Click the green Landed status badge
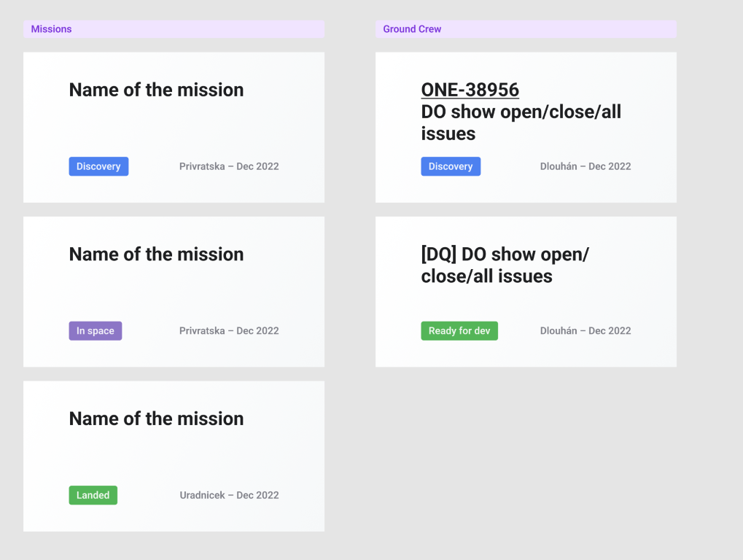Image resolution: width=743 pixels, height=560 pixels. coord(93,495)
